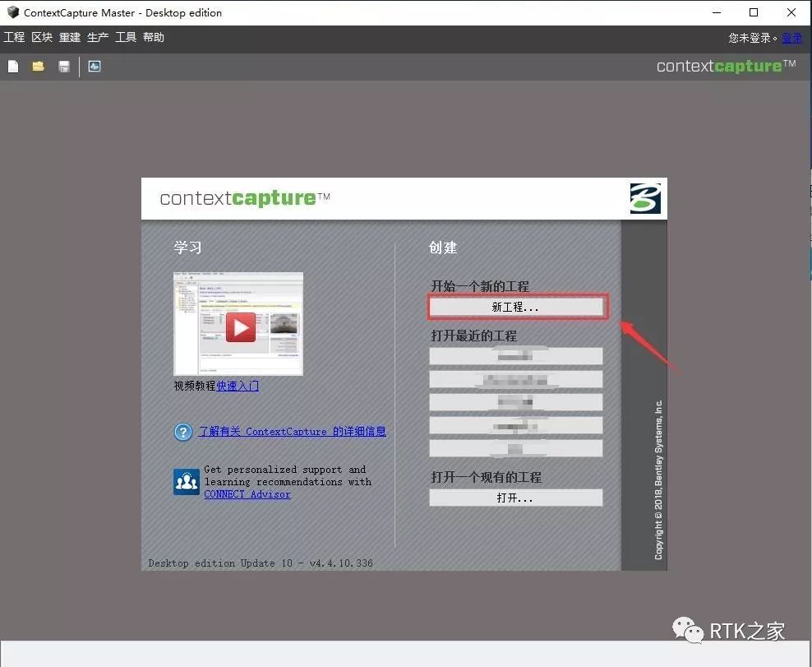Click the CONNECT Advisor link

(x=247, y=494)
